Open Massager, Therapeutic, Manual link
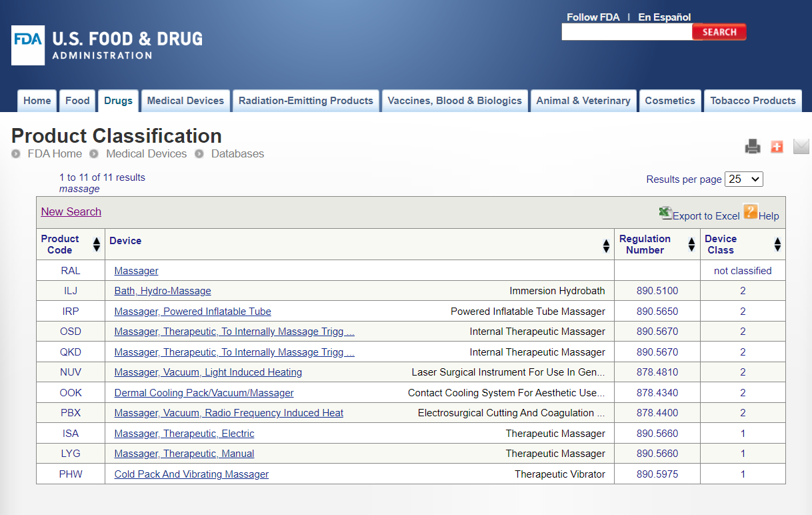The width and height of the screenshot is (812, 515). pyautogui.click(x=185, y=454)
